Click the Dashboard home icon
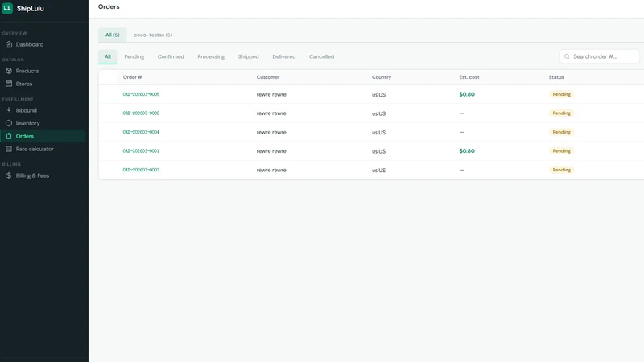644x362 pixels. coord(9,44)
